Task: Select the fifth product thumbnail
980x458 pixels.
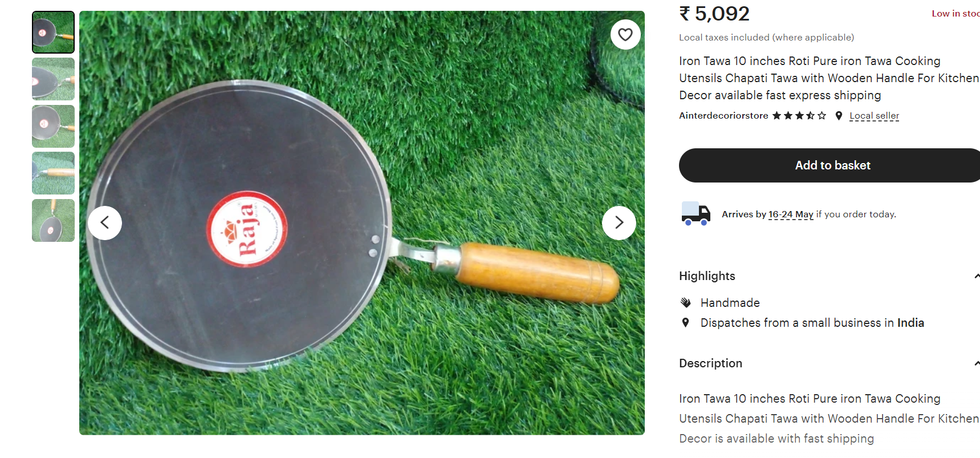Action: 53,220
